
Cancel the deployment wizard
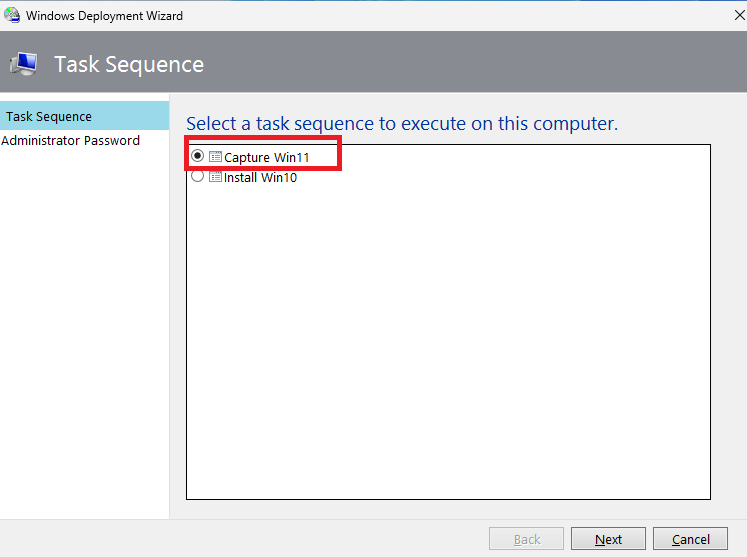690,539
